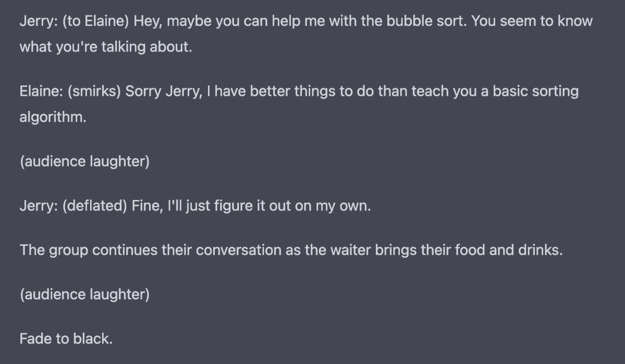Click the "Elaine:" speaker label
The image size is (625, 364).
41,92
